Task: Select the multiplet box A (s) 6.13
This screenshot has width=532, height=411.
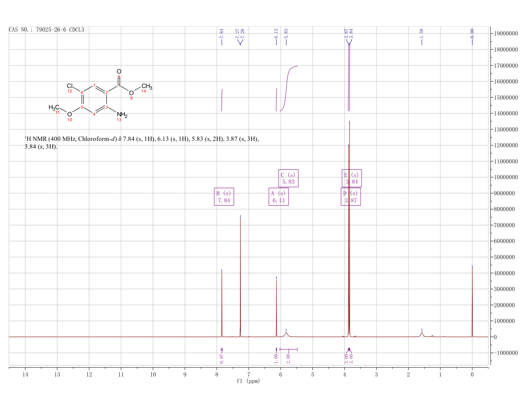Action: tap(279, 197)
